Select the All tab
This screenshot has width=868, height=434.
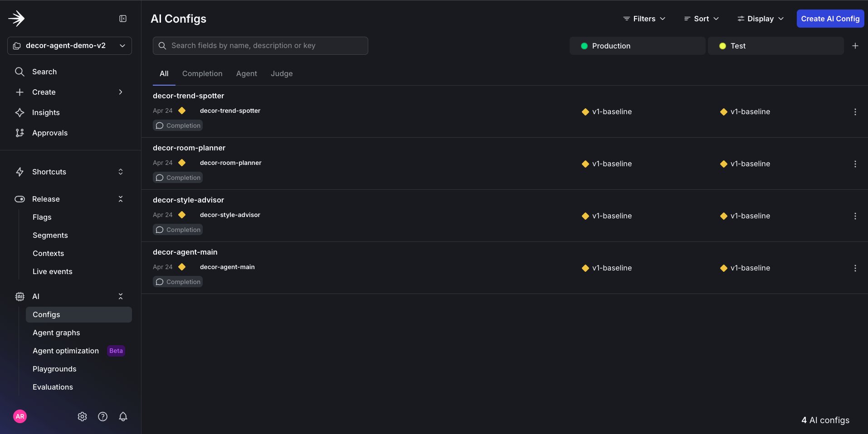[164, 73]
